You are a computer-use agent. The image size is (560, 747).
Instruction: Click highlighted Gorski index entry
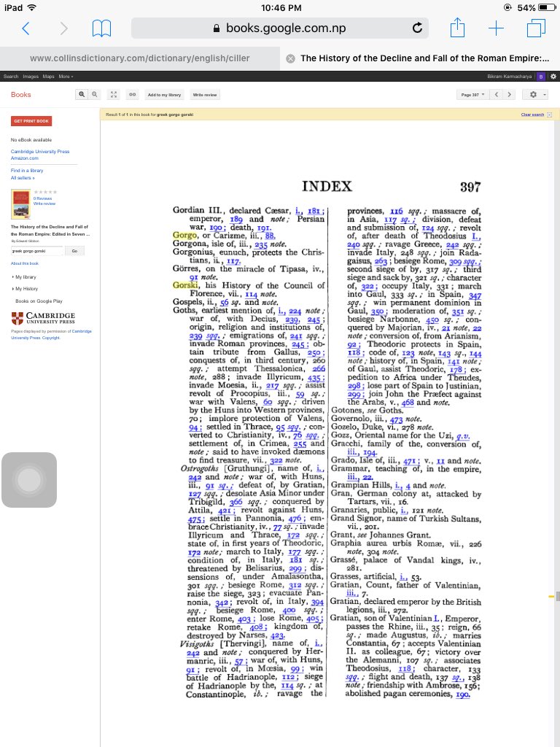click(x=185, y=285)
